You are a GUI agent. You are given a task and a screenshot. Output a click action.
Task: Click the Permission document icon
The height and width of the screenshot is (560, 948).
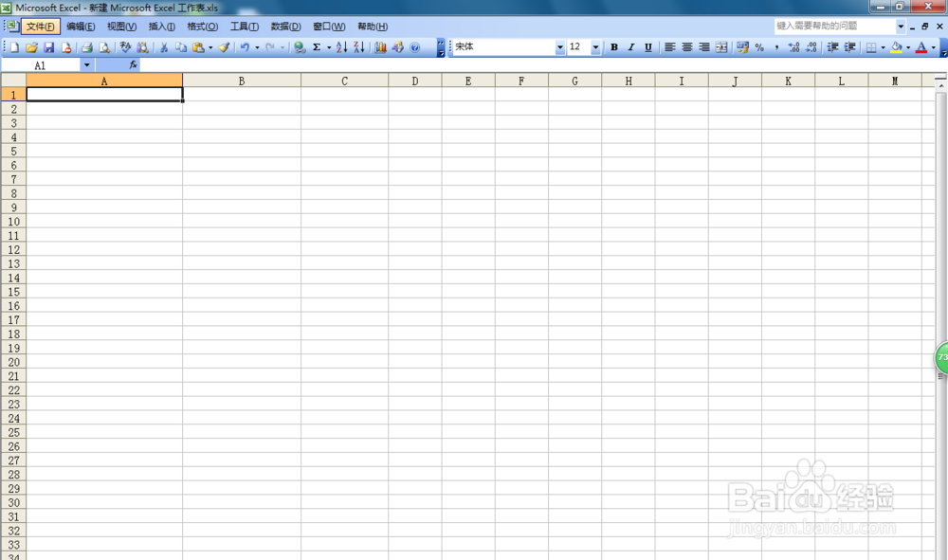coord(66,47)
